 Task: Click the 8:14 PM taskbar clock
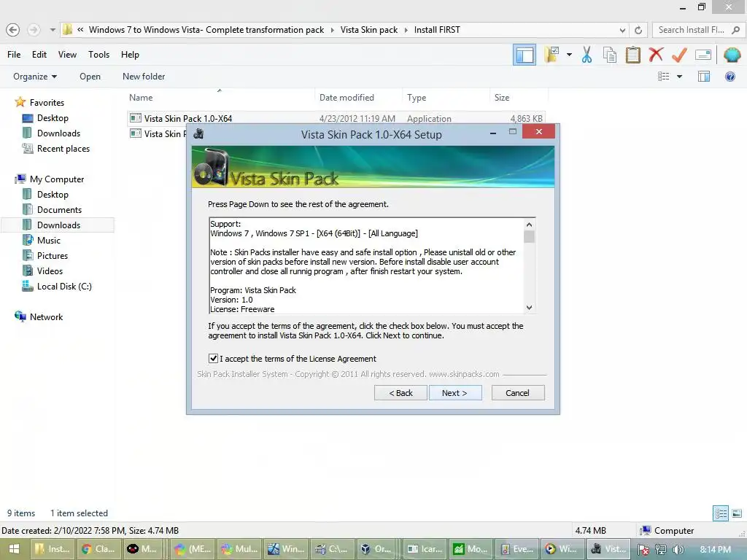(715, 549)
